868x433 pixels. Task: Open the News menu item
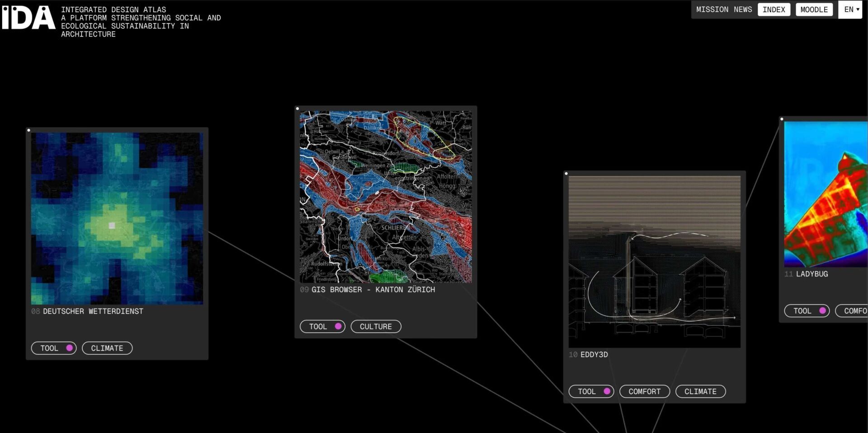pos(743,9)
